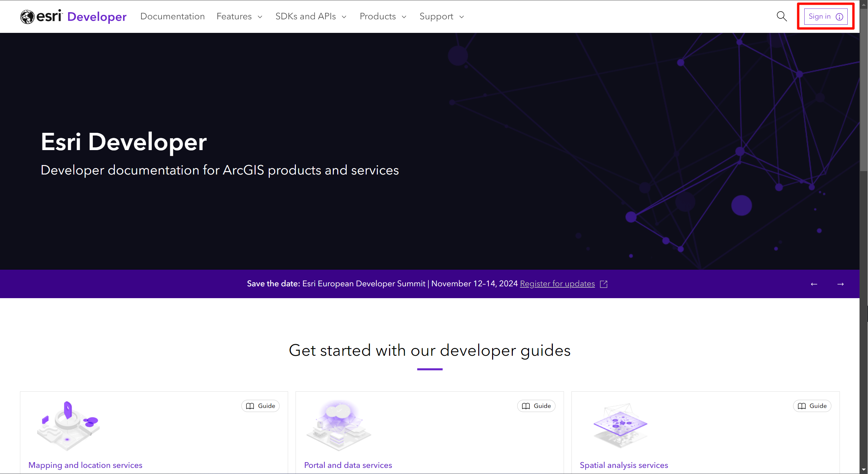Go to next banner announcement arrow

(x=841, y=284)
